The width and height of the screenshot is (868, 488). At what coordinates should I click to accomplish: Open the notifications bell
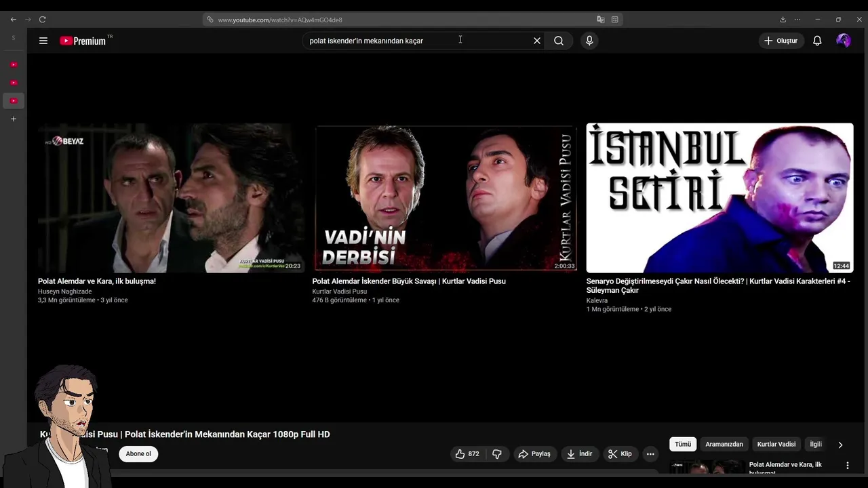817,41
